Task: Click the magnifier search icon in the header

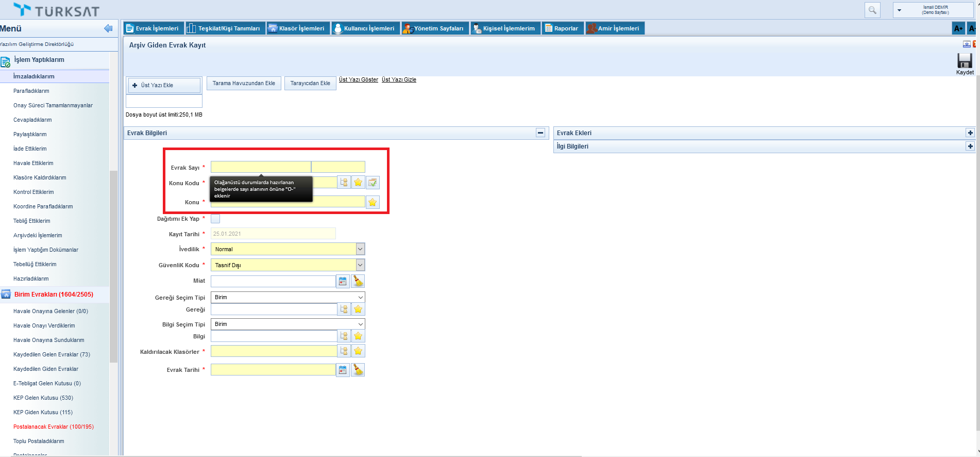Action: [x=872, y=10]
